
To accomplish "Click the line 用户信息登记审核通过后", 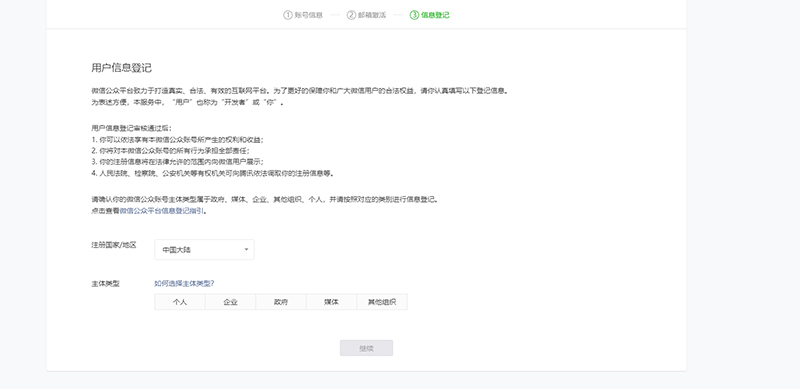I will point(132,128).
